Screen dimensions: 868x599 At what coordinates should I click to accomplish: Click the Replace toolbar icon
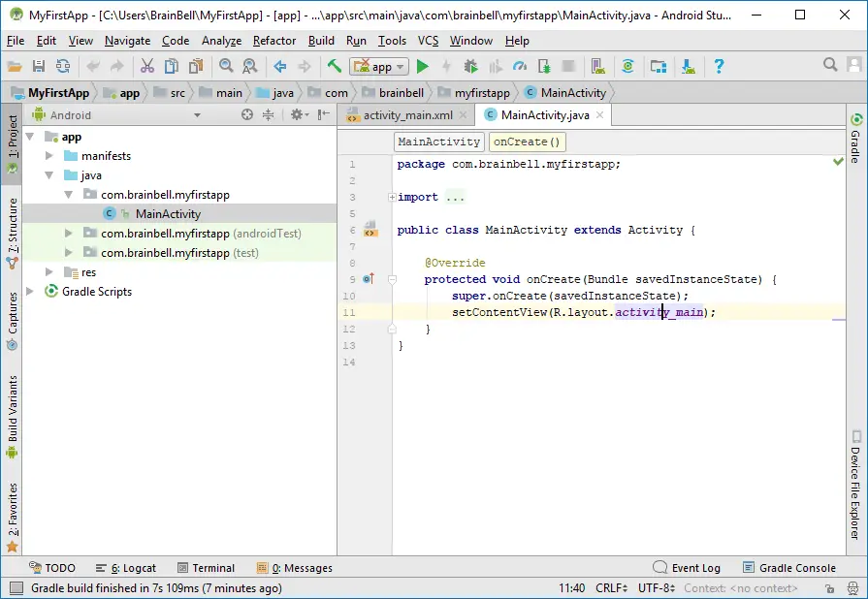(x=250, y=67)
